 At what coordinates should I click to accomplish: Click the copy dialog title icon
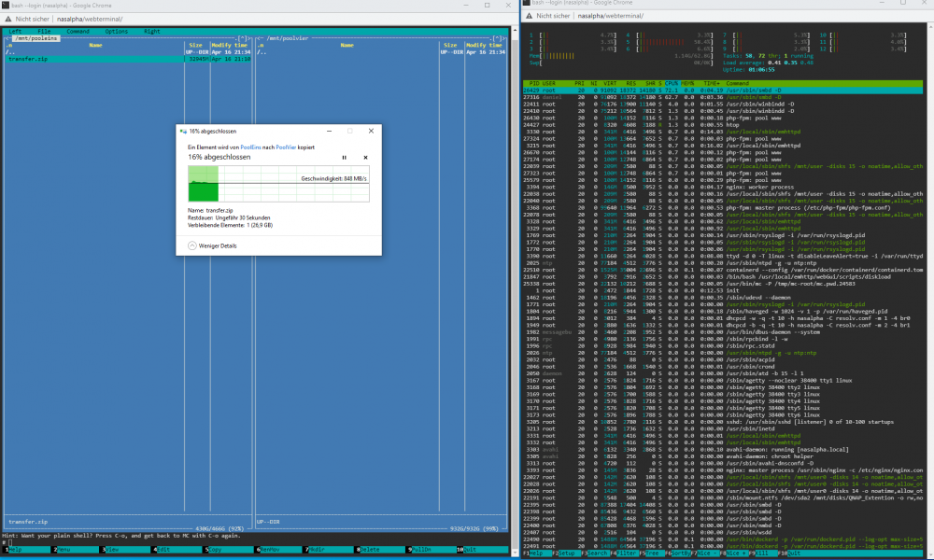coord(183,131)
